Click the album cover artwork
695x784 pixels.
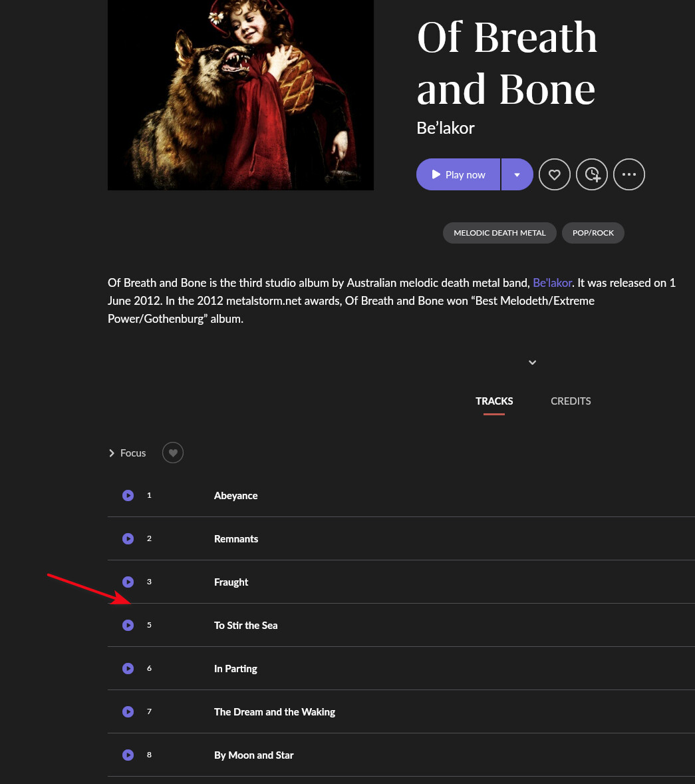point(241,95)
